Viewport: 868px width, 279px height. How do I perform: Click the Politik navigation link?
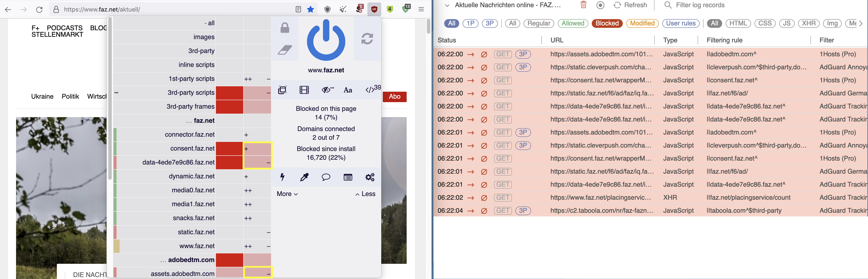[x=71, y=96]
